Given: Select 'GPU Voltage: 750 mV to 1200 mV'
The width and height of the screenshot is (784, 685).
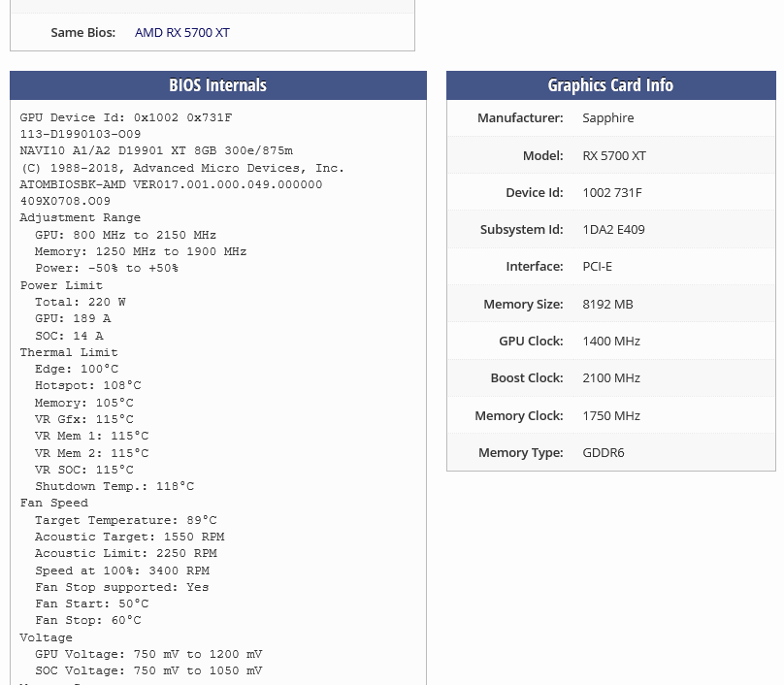Looking at the screenshot, I should coord(148,655).
